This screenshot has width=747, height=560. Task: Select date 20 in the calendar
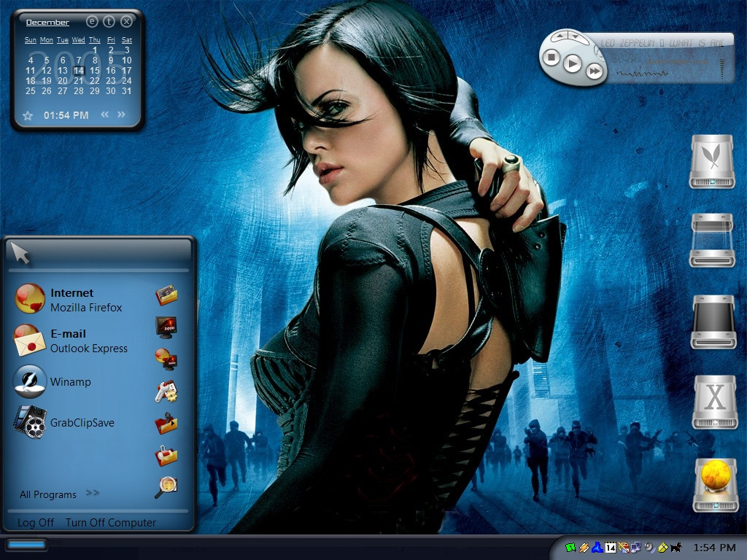(63, 81)
